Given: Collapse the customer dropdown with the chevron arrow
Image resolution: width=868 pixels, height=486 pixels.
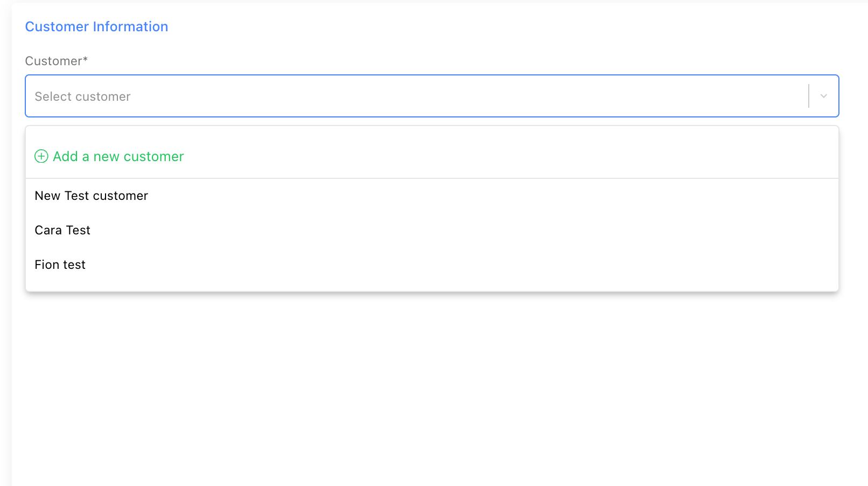Looking at the screenshot, I should click(x=823, y=96).
